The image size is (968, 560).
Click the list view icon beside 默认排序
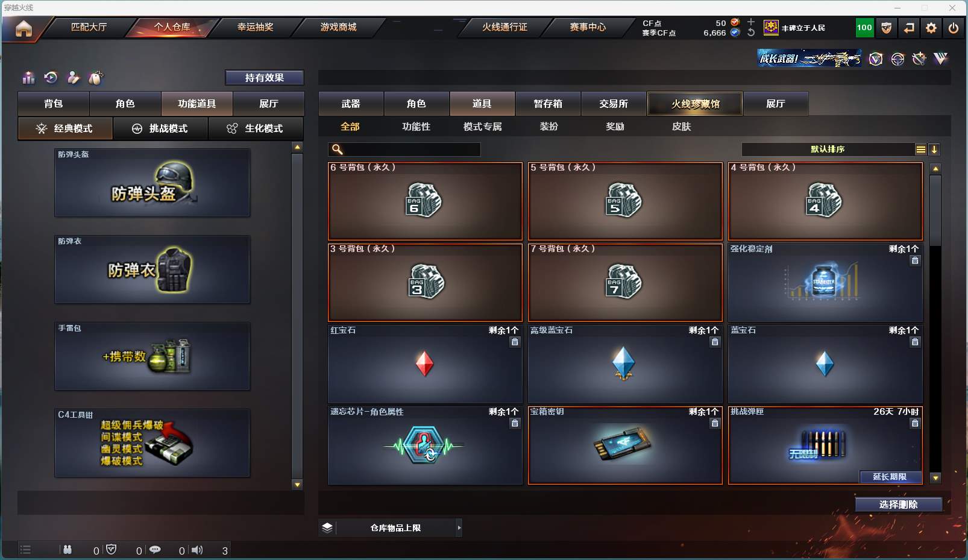[x=920, y=149]
